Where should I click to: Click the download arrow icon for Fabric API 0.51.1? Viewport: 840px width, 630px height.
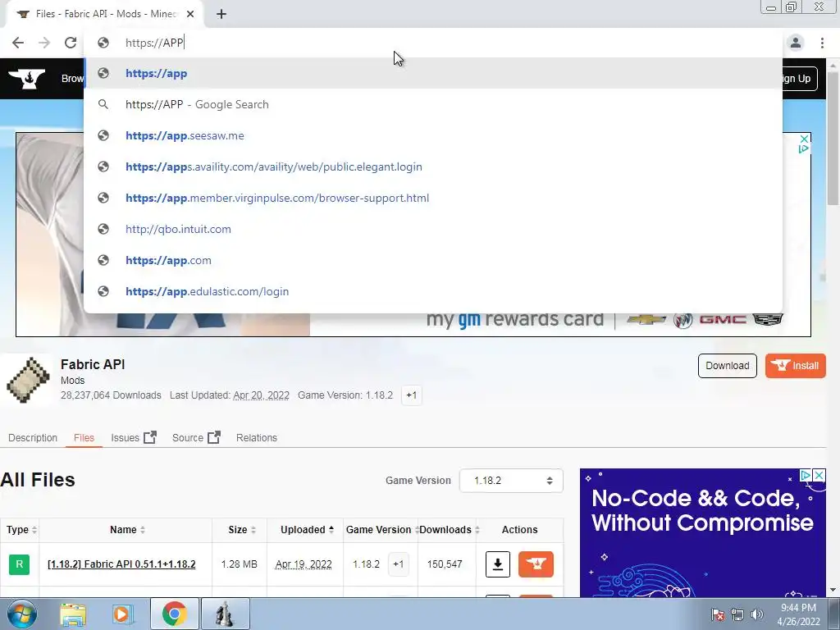pos(498,564)
